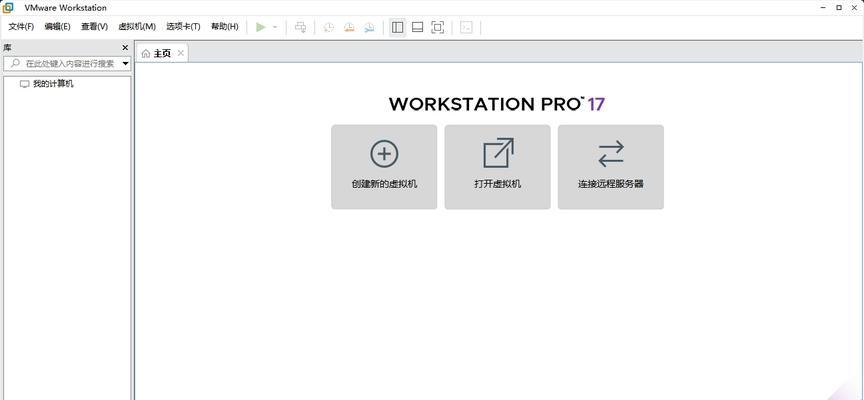This screenshot has width=864, height=400.
Task: Click the 打开虚拟机 button
Action: (498, 167)
